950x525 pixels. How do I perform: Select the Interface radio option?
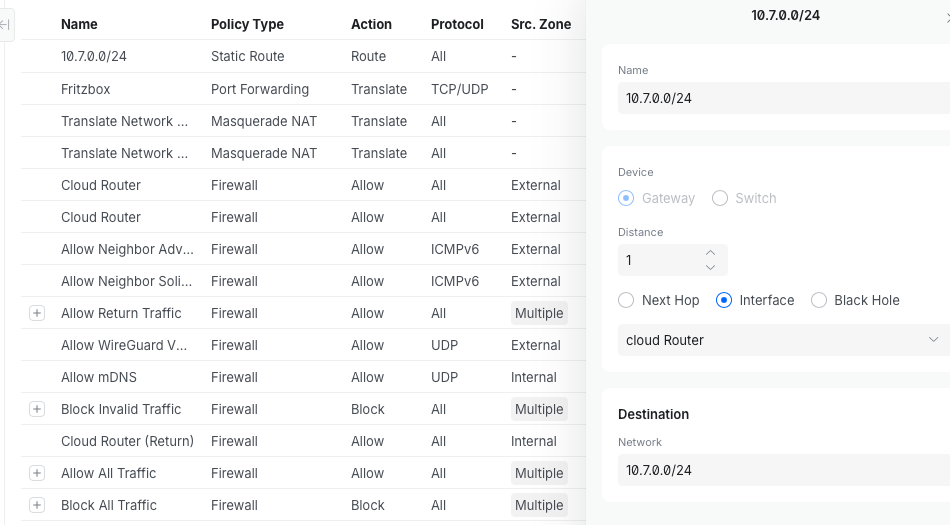(725, 300)
